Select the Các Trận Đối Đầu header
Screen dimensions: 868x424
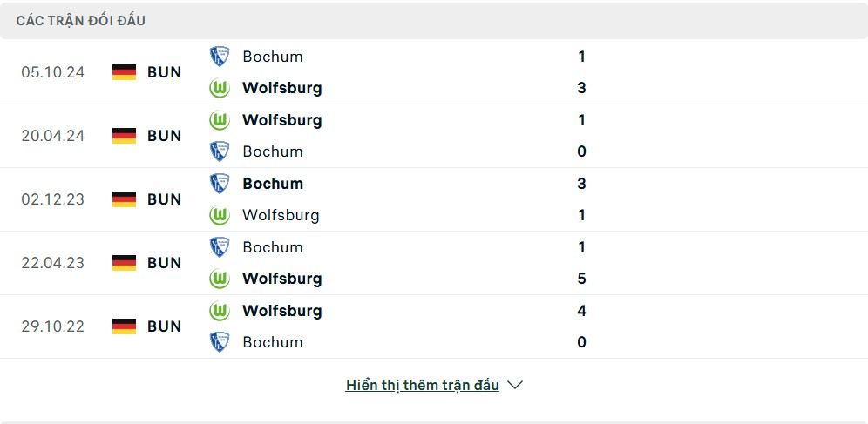81,21
